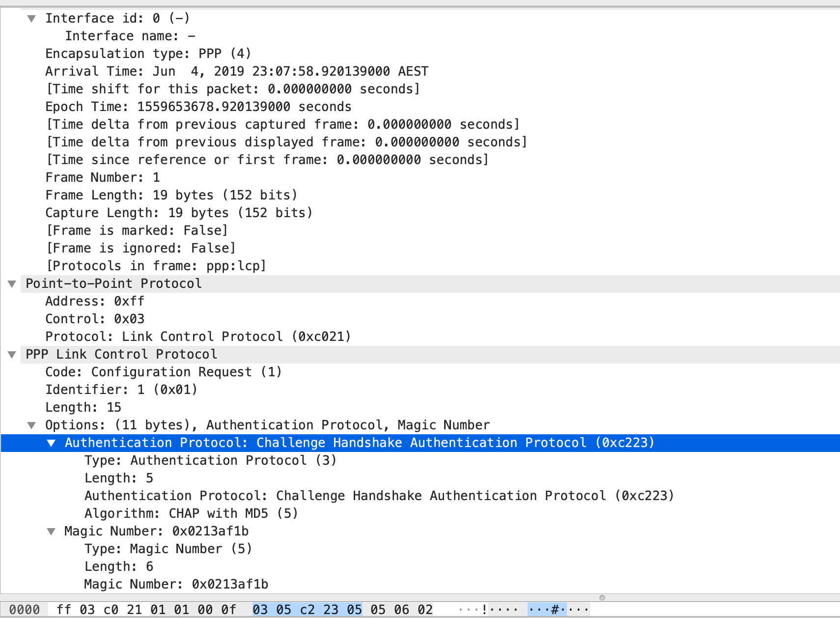Collapse the Options (11 bytes) node

point(31,425)
